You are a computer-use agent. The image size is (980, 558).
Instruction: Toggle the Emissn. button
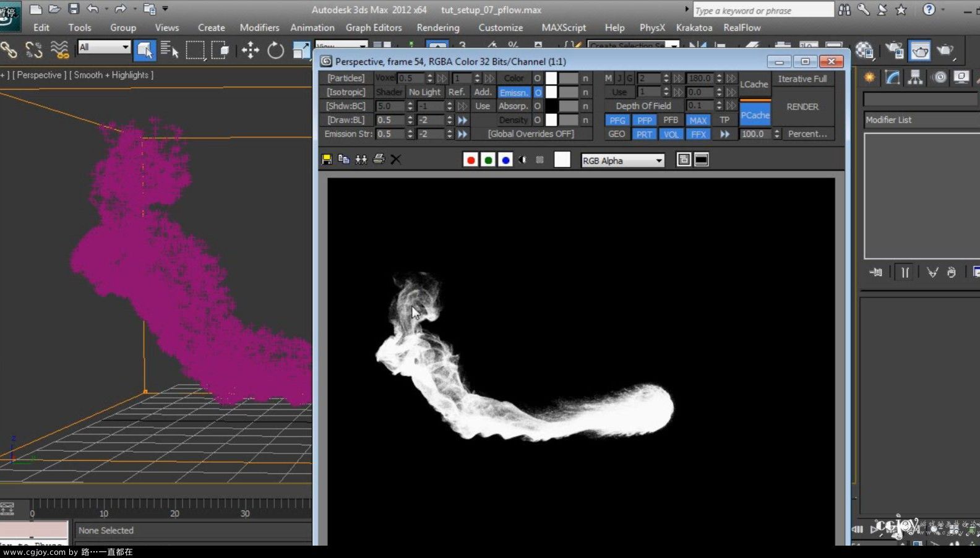(514, 93)
